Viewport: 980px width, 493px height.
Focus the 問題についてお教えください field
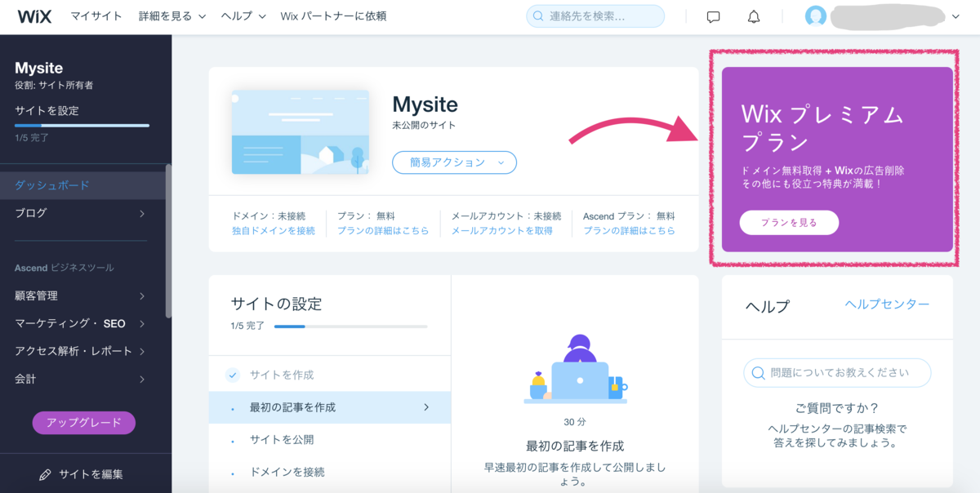(x=837, y=373)
